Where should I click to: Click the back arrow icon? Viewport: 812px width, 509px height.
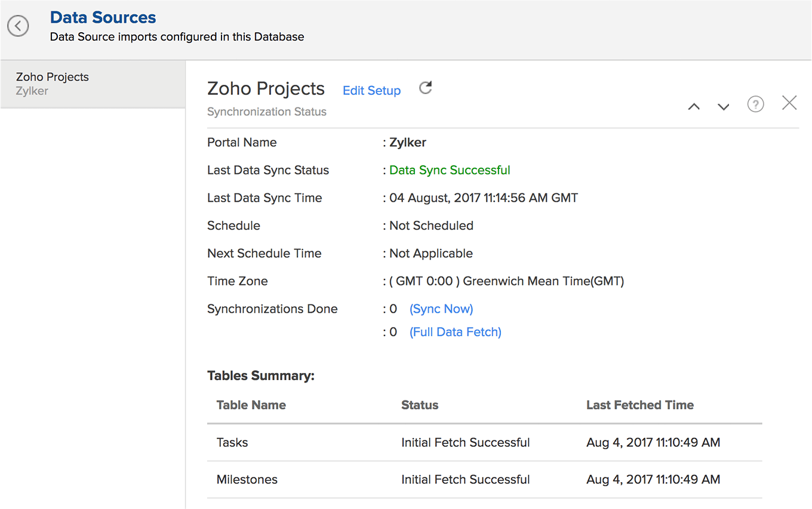(x=18, y=26)
